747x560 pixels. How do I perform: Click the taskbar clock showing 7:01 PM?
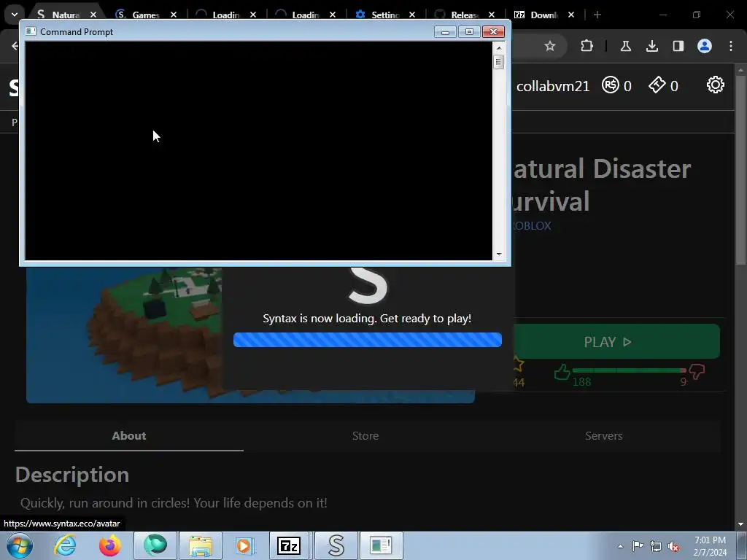710,546
